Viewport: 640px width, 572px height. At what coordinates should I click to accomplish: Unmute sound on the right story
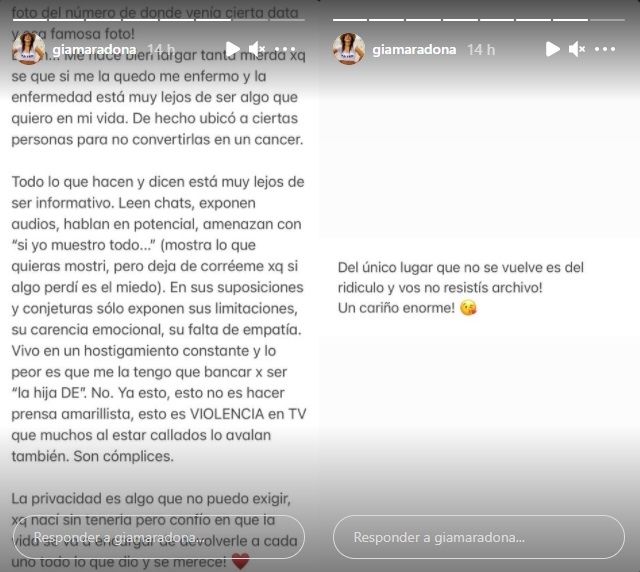577,49
